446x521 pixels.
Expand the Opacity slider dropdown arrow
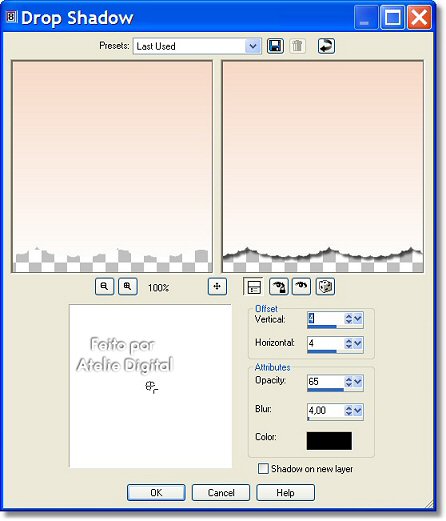point(358,382)
